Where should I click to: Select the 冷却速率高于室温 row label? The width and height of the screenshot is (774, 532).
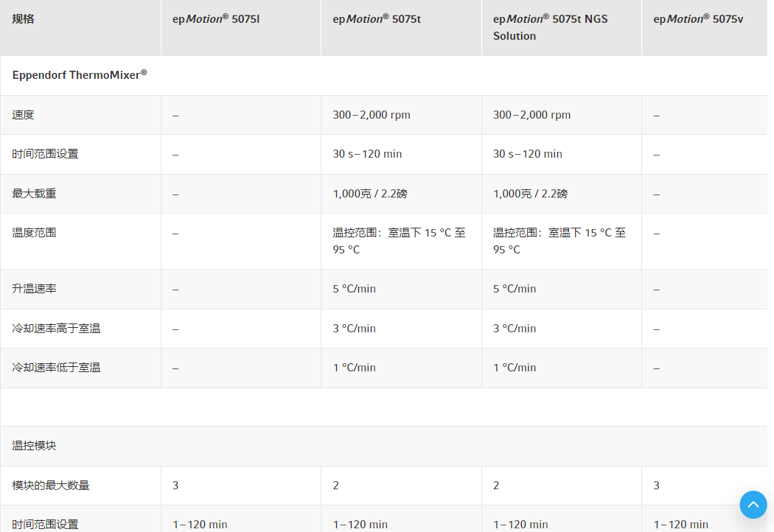click(56, 329)
